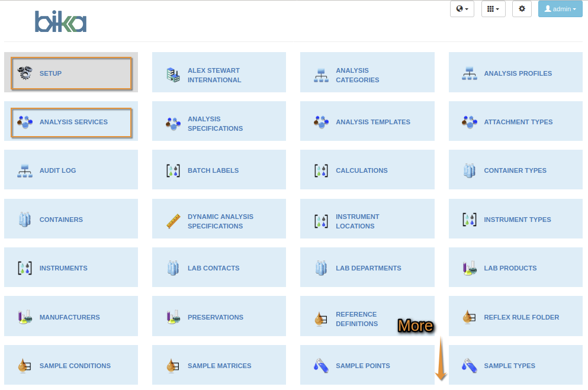
Task: Open the Calculations section
Action: [x=361, y=170]
